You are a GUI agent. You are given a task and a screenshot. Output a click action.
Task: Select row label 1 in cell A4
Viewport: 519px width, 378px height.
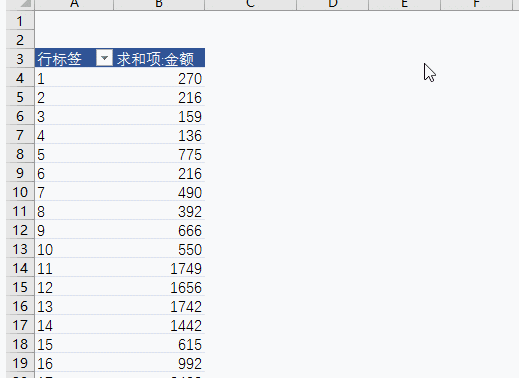(x=74, y=78)
